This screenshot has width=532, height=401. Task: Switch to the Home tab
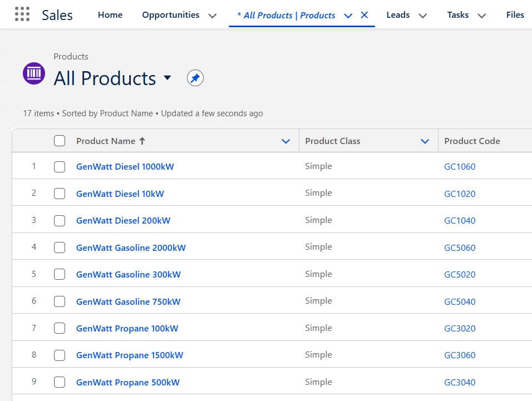(110, 15)
